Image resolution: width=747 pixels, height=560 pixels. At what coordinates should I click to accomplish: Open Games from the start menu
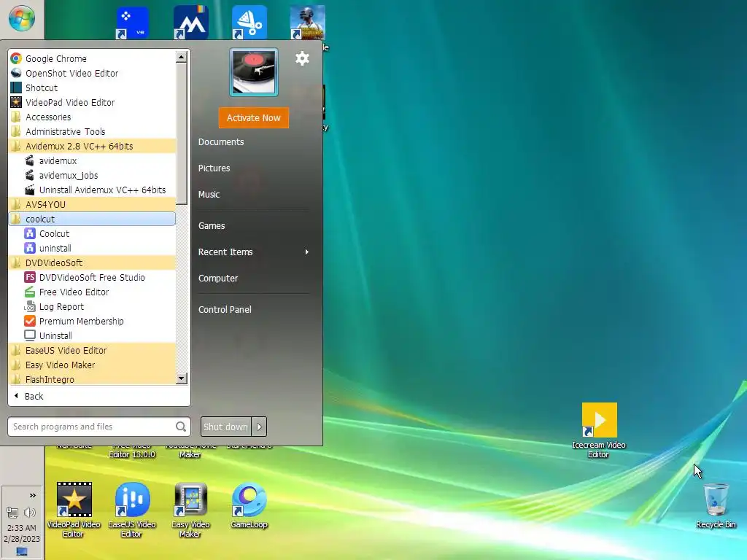coord(212,226)
